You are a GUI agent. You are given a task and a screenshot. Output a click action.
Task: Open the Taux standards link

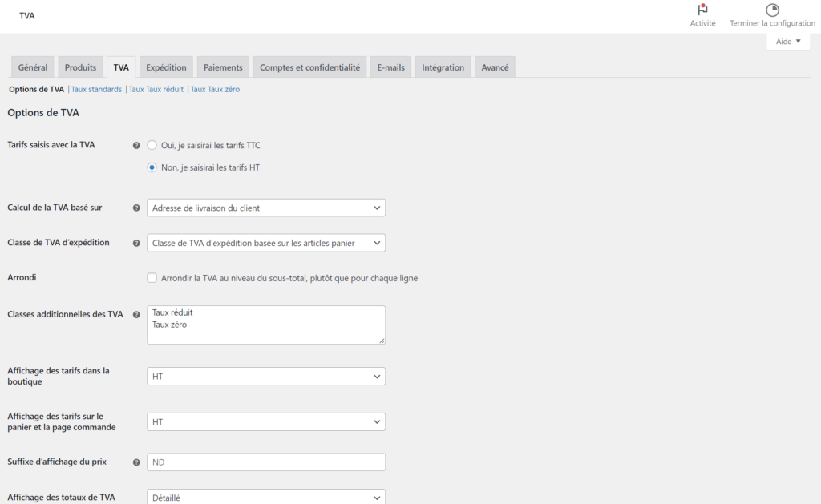[x=96, y=89]
